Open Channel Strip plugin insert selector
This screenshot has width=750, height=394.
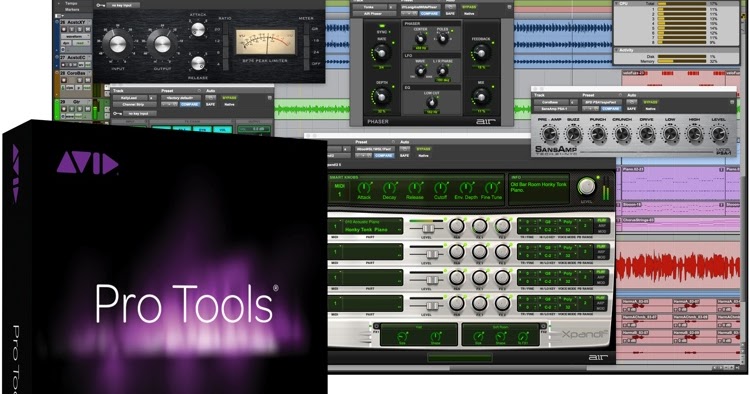(x=135, y=104)
